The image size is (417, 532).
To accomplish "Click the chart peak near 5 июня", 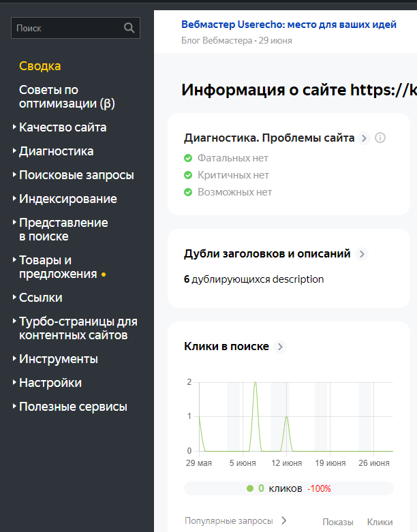I will pos(255,382).
